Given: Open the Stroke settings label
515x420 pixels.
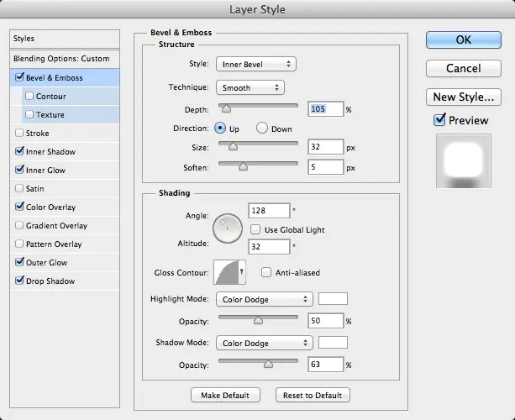Looking at the screenshot, I should tap(38, 133).
